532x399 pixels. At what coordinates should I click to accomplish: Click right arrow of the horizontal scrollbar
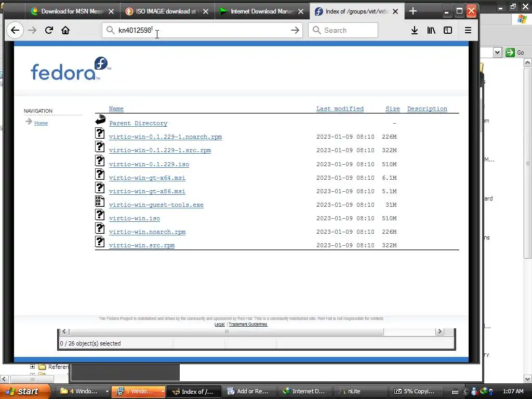[x=440, y=331]
